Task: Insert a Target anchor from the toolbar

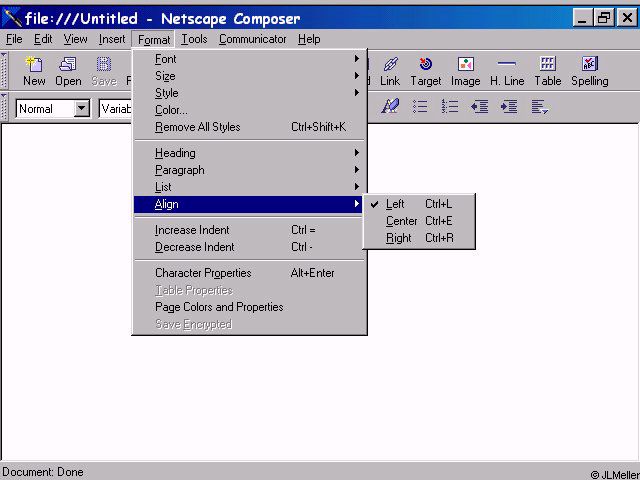Action: click(426, 71)
